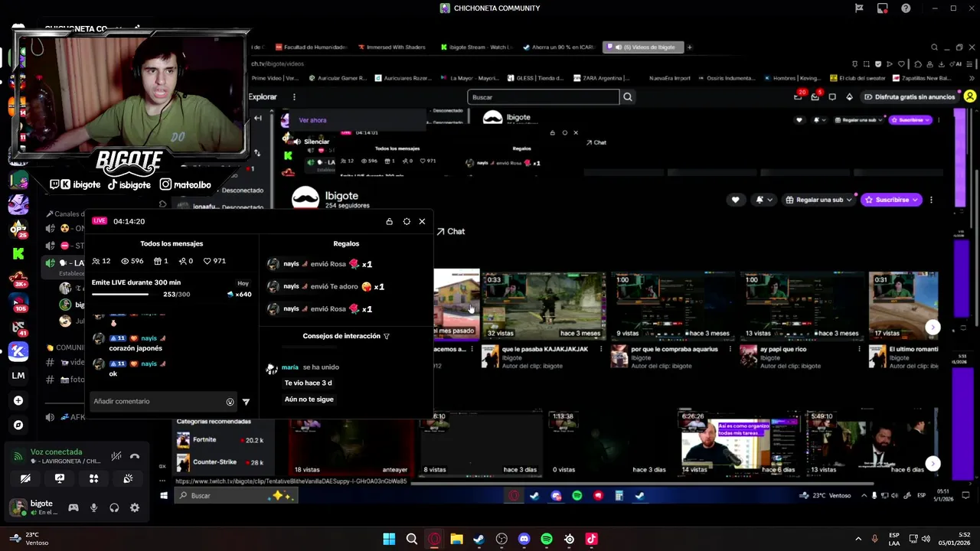Click the purple Suscribirse button
980x551 pixels.
[891, 200]
